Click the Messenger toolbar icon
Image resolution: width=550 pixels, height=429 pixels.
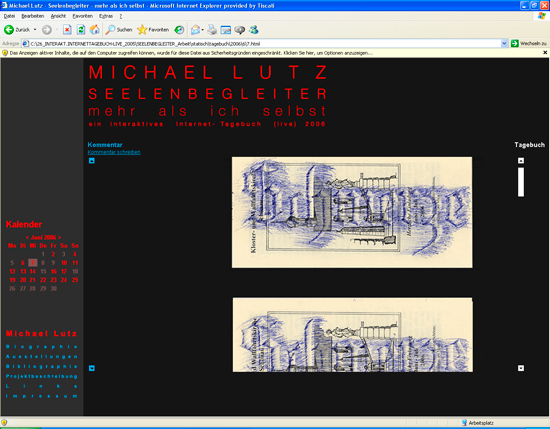point(254,30)
